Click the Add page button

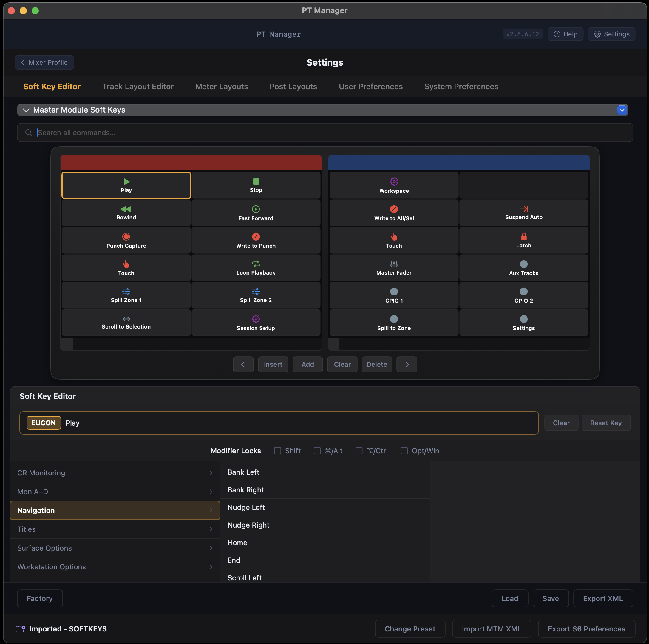pyautogui.click(x=307, y=364)
